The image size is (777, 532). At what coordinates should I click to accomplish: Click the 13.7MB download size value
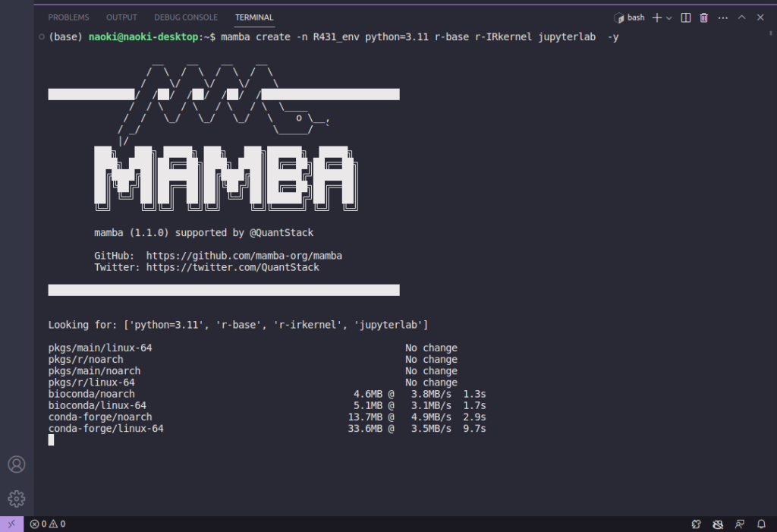click(365, 417)
